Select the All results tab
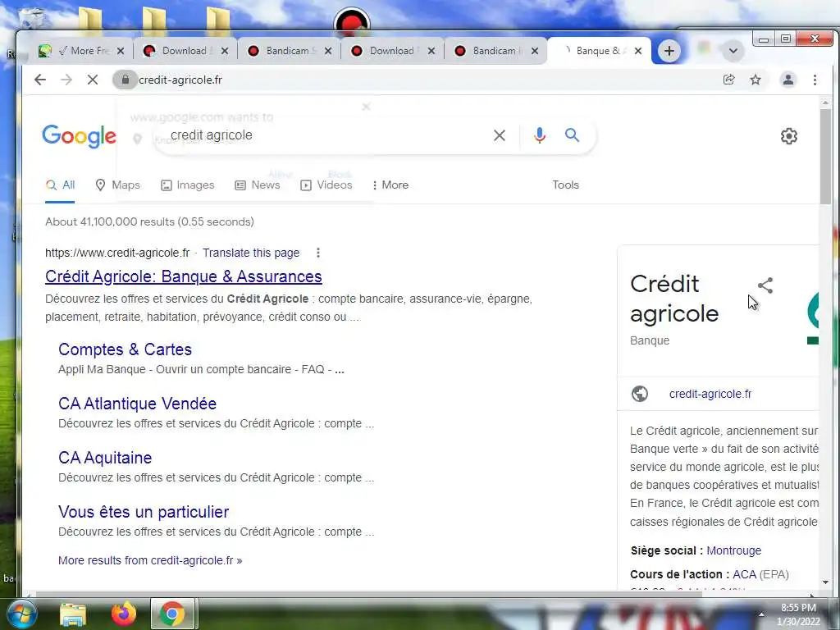840x630 pixels. coord(60,185)
